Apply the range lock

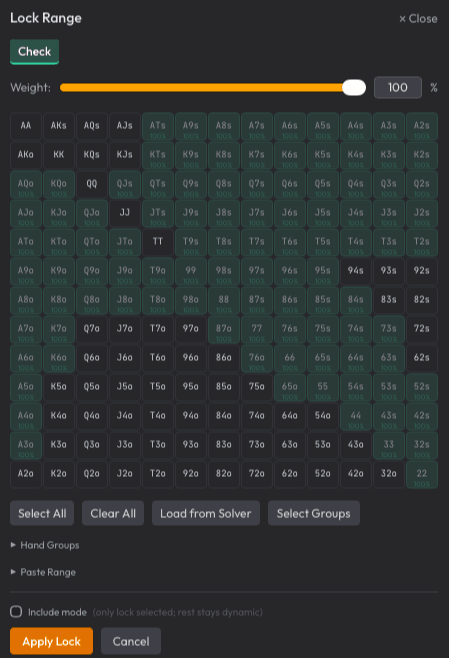[x=51, y=641]
